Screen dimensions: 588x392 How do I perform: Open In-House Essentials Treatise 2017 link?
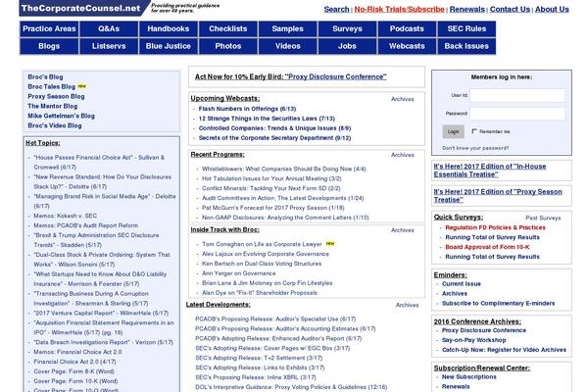(490, 171)
